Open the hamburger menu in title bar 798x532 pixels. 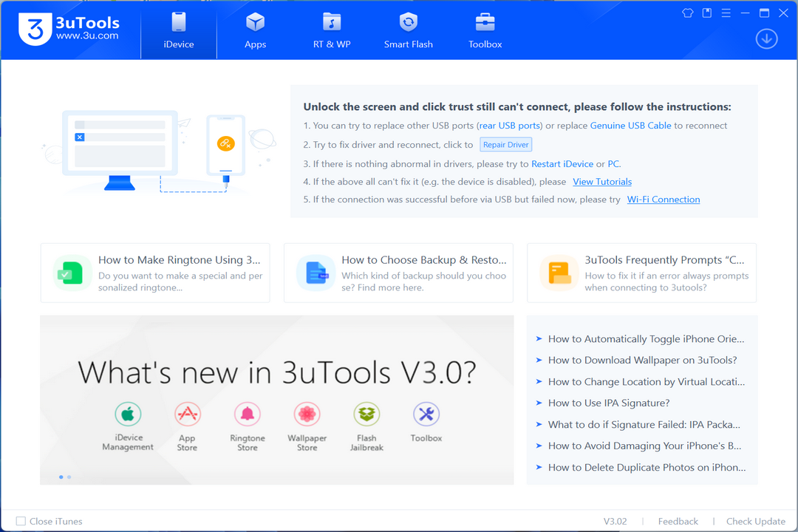726,13
